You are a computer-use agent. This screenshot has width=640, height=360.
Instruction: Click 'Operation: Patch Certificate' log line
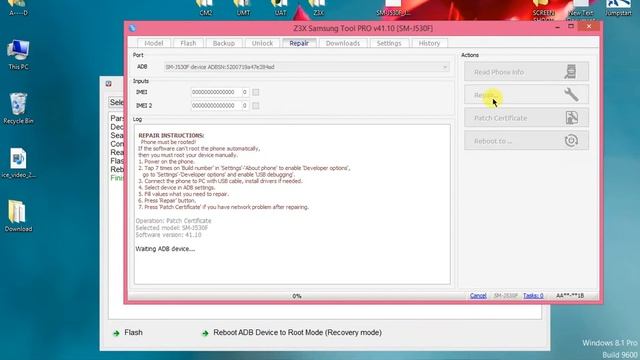pos(173,221)
